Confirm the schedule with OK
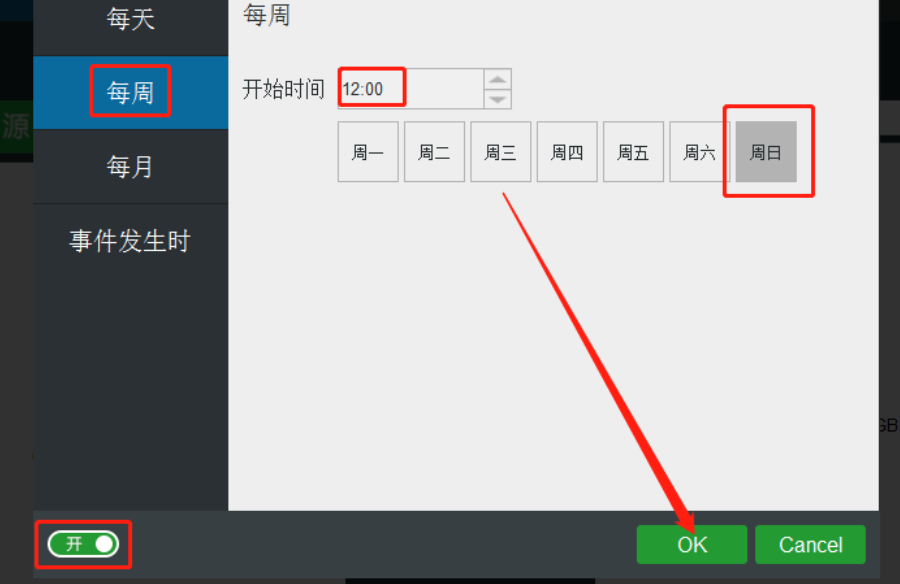The width and height of the screenshot is (900, 584). [692, 544]
